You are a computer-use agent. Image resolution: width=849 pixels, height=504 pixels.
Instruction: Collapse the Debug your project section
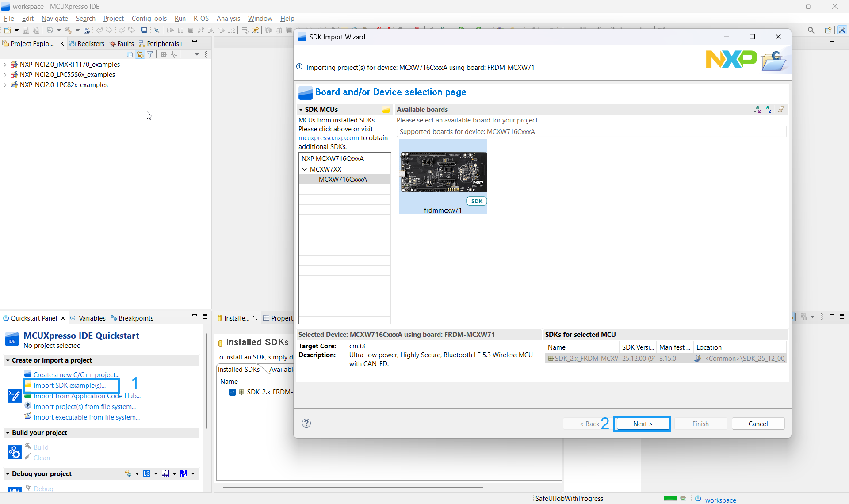(8, 474)
